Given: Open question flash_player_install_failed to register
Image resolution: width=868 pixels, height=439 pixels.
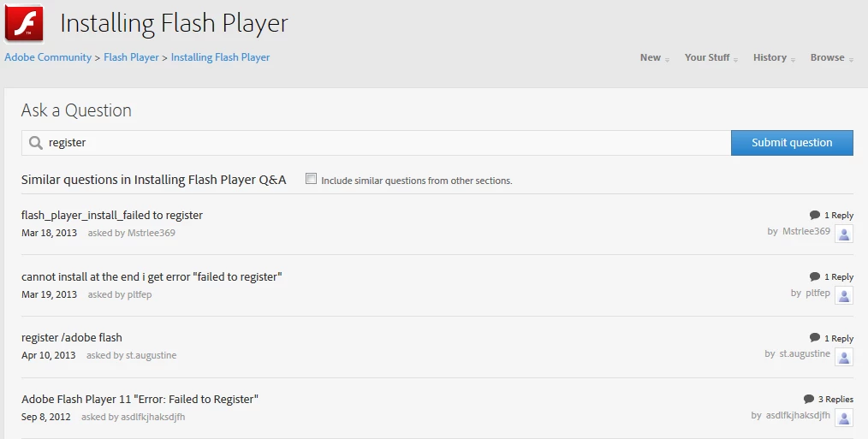Looking at the screenshot, I should (x=112, y=216).
